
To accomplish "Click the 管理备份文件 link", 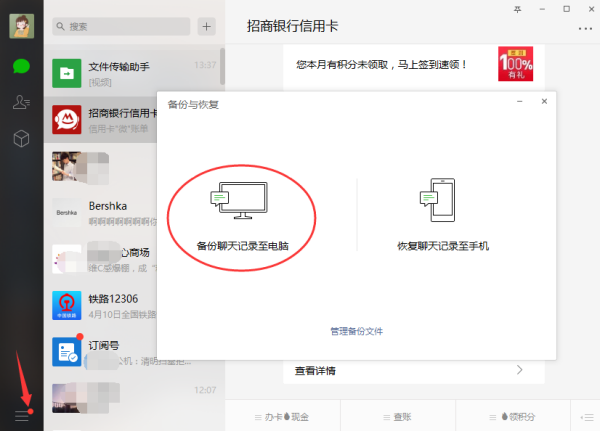I will pyautogui.click(x=356, y=331).
